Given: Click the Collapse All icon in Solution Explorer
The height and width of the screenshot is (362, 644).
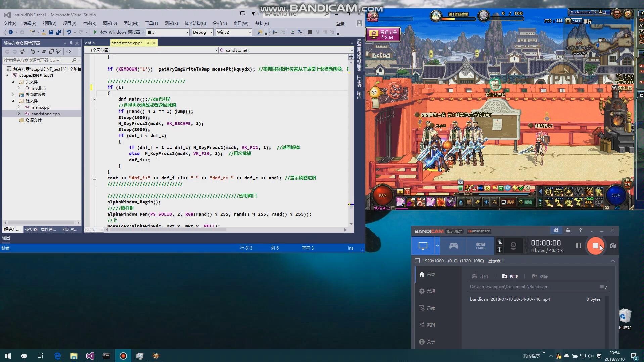Looking at the screenshot, I should (x=51, y=52).
